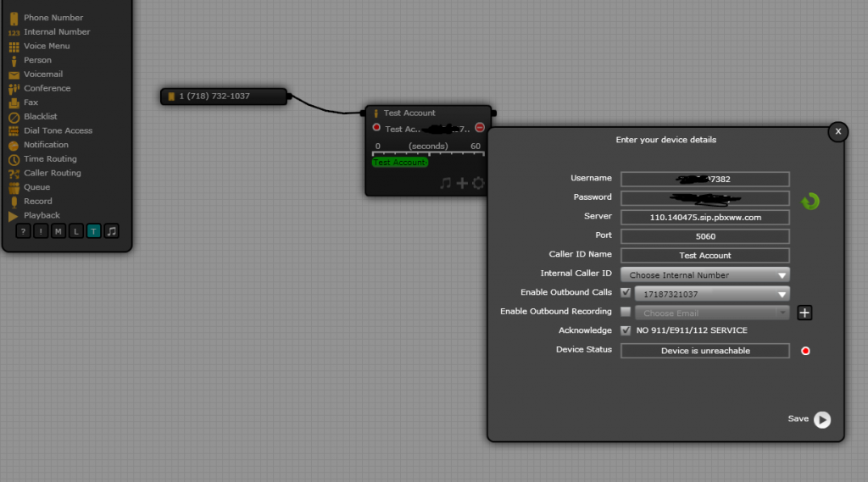This screenshot has height=482, width=868.
Task: Open the Choose Internal Number dropdown
Action: tap(705, 275)
